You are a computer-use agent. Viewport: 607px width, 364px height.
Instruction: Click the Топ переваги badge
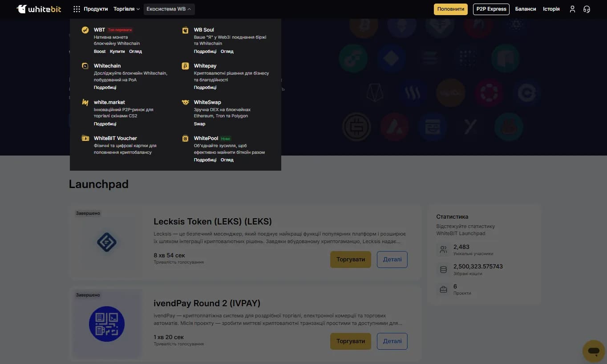[120, 30]
